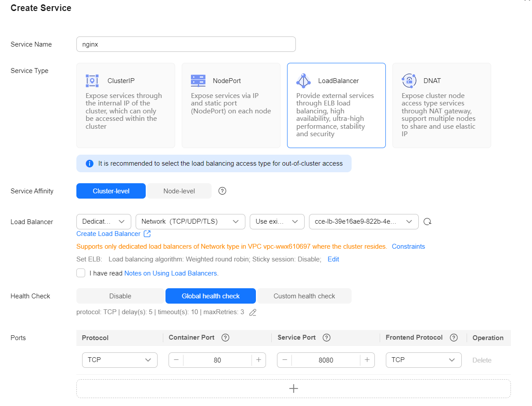Decrease the Service Port value
Image resolution: width=532 pixels, height=406 pixels.
(284, 360)
